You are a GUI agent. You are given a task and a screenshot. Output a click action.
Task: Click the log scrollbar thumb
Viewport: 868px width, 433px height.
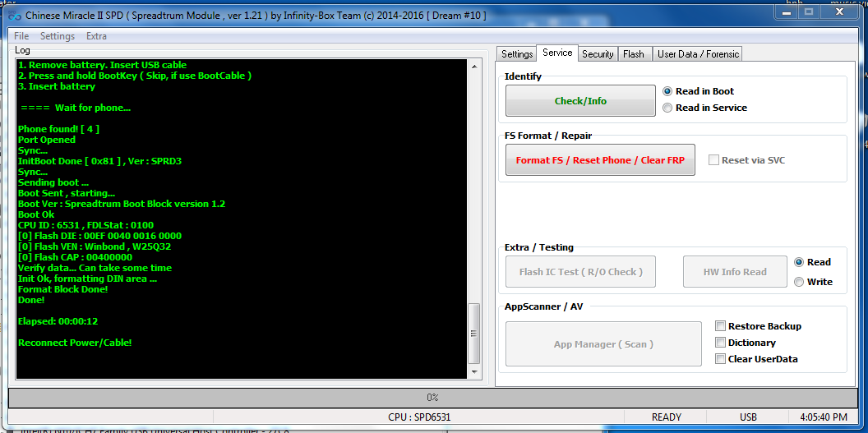tap(474, 334)
